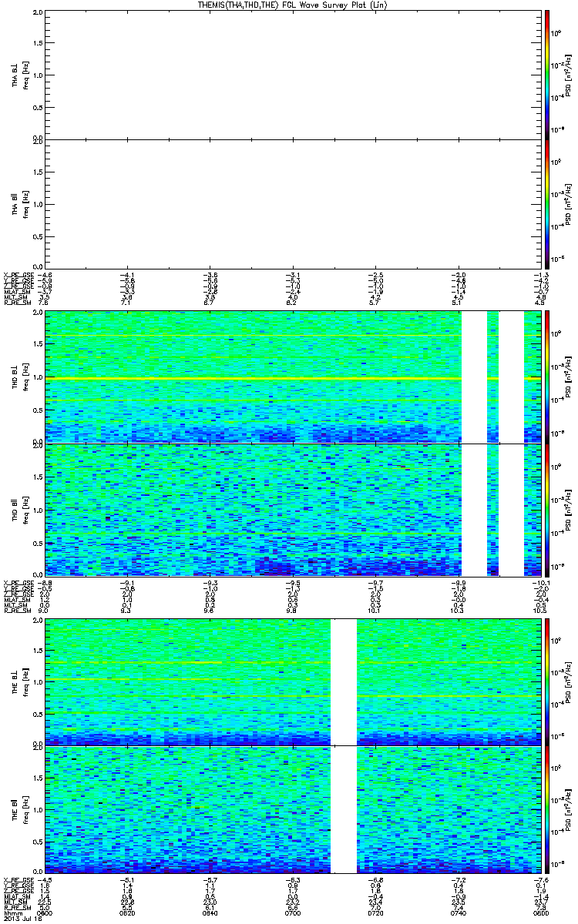Click the X_RE_GSE row label under THD panels

pos(17,583)
